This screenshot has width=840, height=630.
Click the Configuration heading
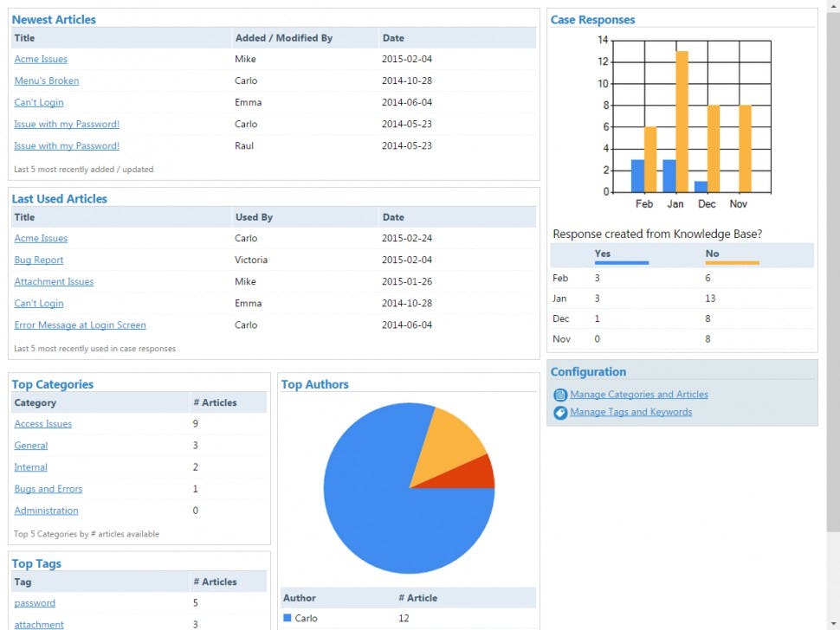pyautogui.click(x=588, y=372)
